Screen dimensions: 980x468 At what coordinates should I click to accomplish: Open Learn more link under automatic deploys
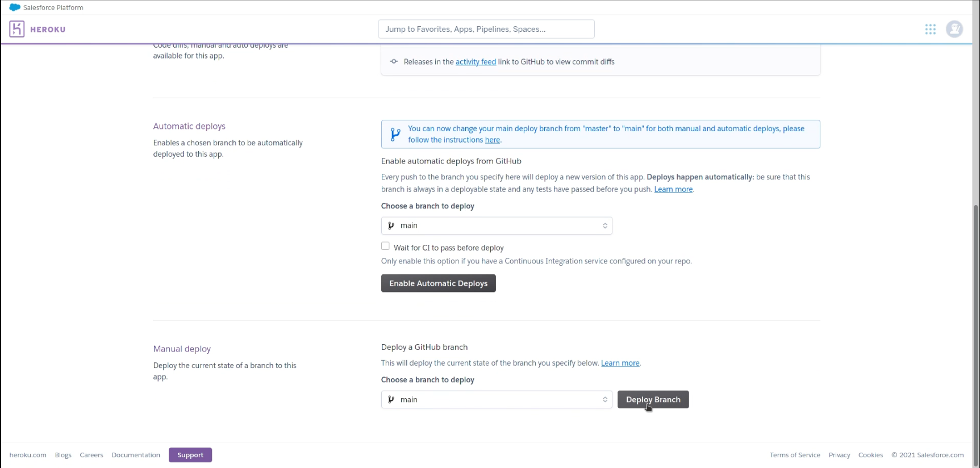click(673, 190)
